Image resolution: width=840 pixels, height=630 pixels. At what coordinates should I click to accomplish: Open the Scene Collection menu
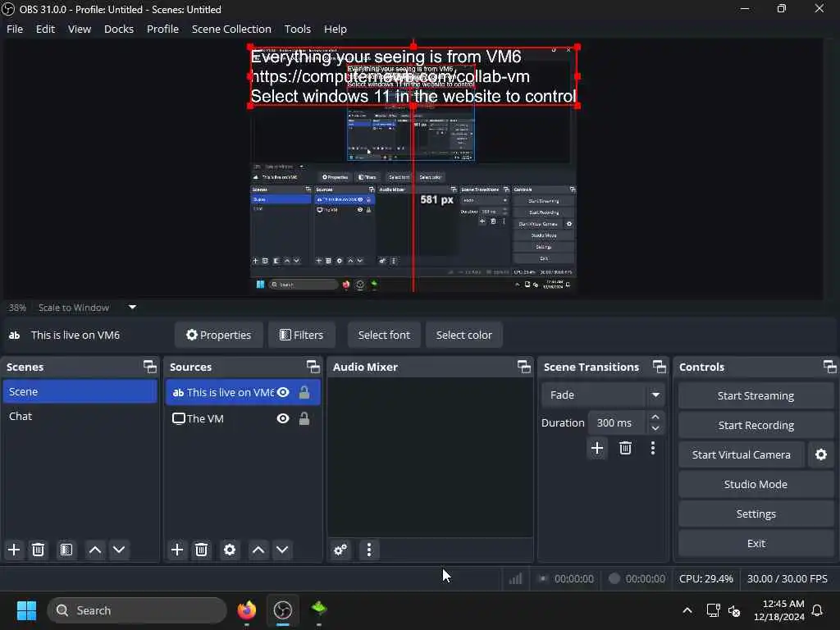click(231, 29)
